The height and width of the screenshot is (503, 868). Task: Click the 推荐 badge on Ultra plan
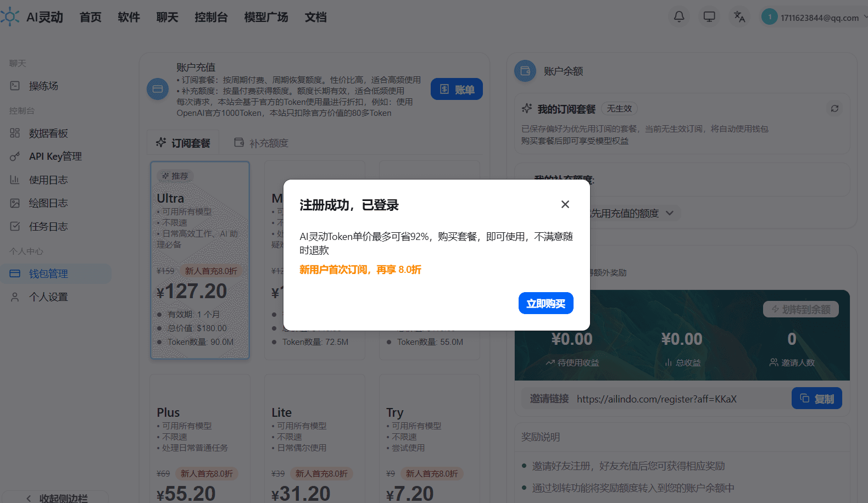pyautogui.click(x=175, y=176)
